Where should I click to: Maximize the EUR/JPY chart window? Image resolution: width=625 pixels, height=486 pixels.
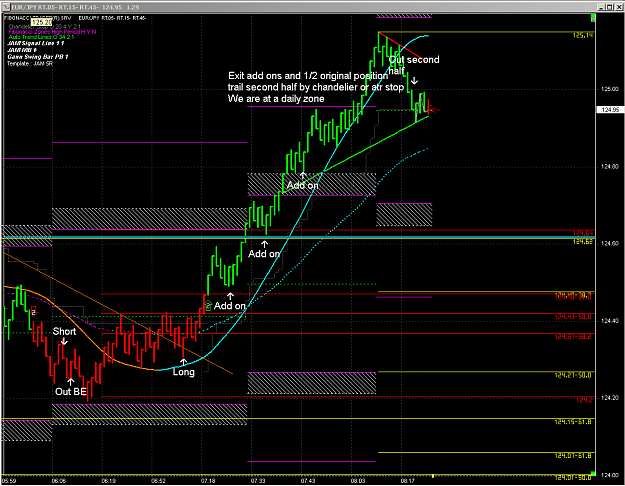point(609,7)
